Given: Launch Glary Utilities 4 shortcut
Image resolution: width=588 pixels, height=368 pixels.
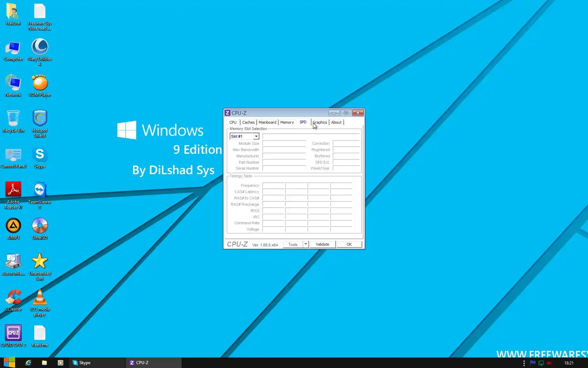Looking at the screenshot, I should 40,53.
